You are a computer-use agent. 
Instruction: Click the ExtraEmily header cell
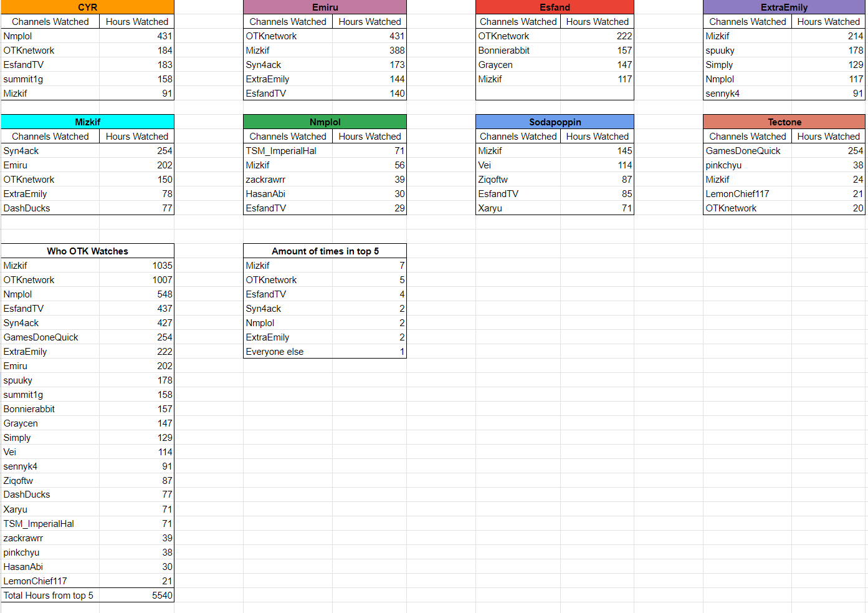tap(784, 7)
